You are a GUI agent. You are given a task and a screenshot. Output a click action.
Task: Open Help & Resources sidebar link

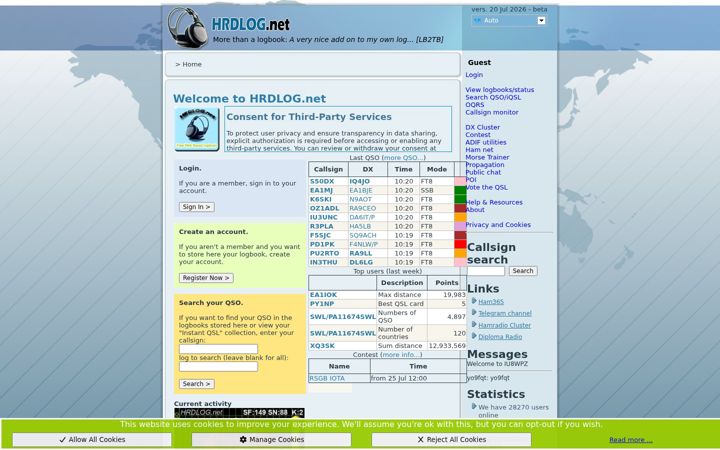point(494,202)
